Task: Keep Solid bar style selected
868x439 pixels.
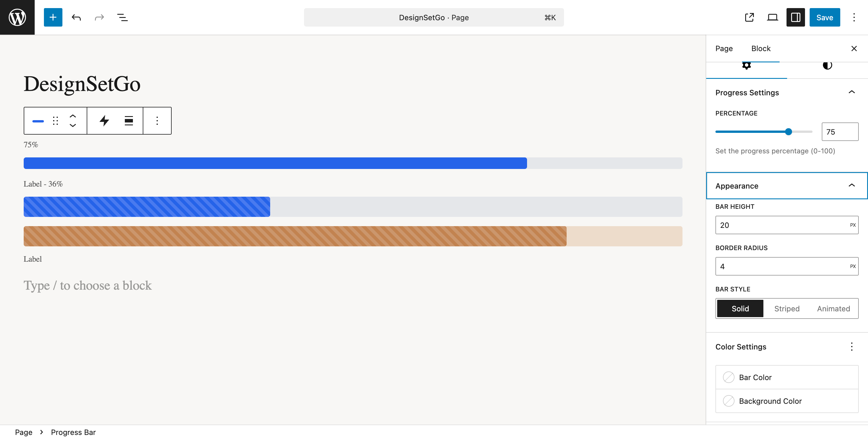Action: click(740, 308)
